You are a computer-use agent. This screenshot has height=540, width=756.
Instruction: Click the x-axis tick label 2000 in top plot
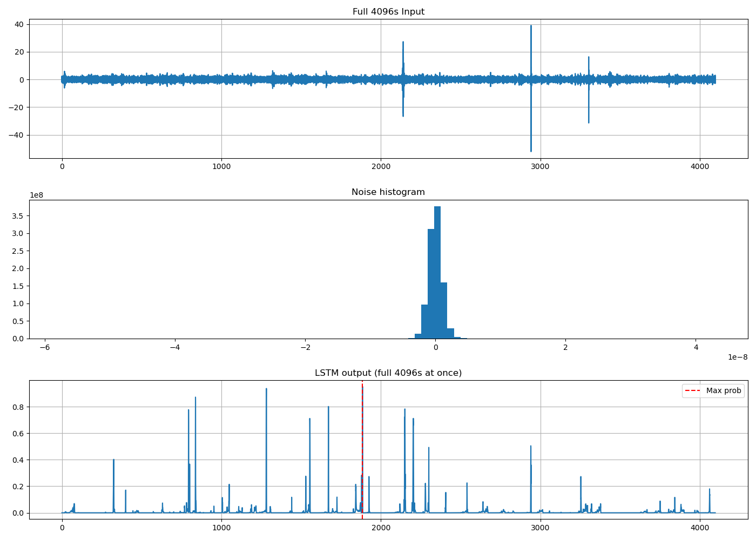coord(381,167)
